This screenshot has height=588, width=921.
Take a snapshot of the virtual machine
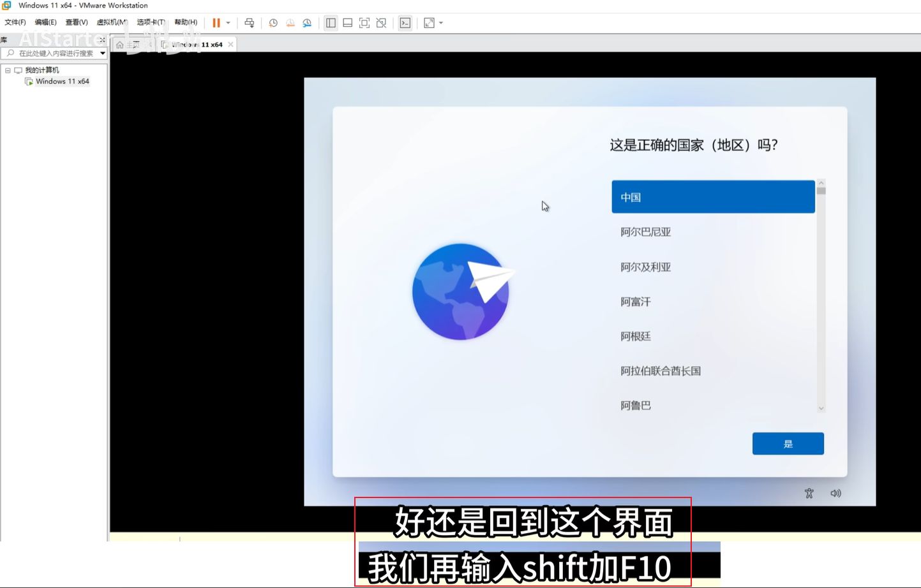(273, 23)
